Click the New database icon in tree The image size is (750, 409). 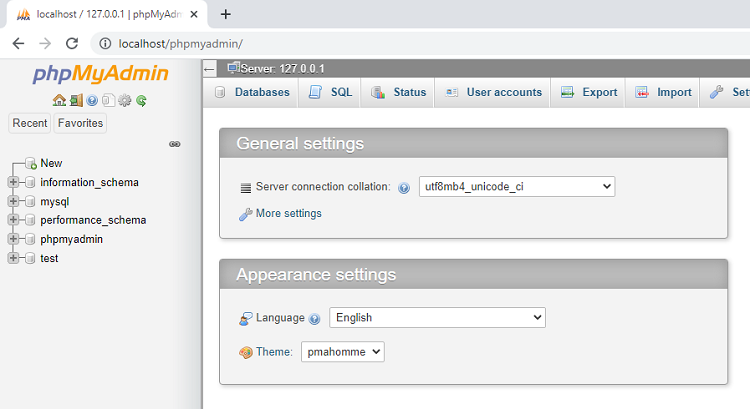(31, 163)
